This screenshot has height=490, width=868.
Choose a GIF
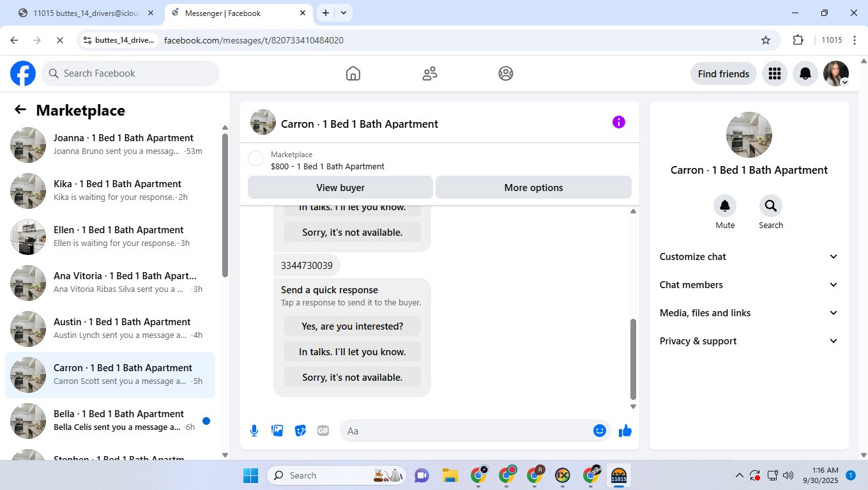pyautogui.click(x=323, y=431)
